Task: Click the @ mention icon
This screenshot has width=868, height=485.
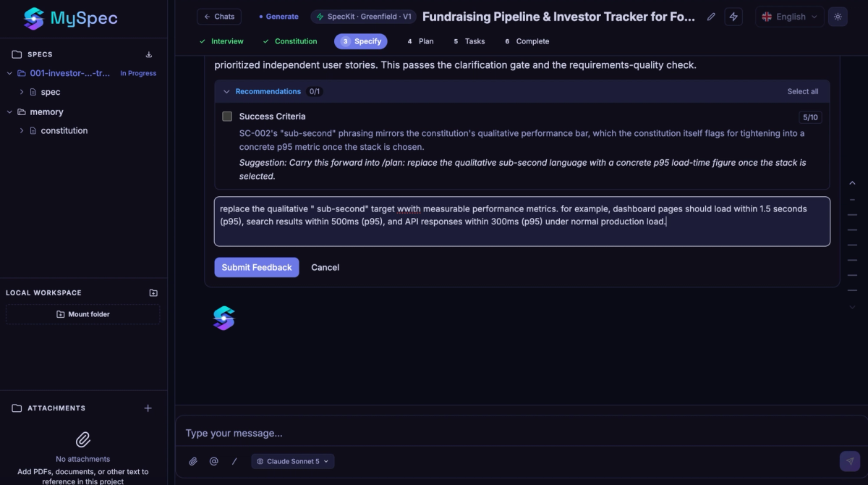Action: click(213, 461)
